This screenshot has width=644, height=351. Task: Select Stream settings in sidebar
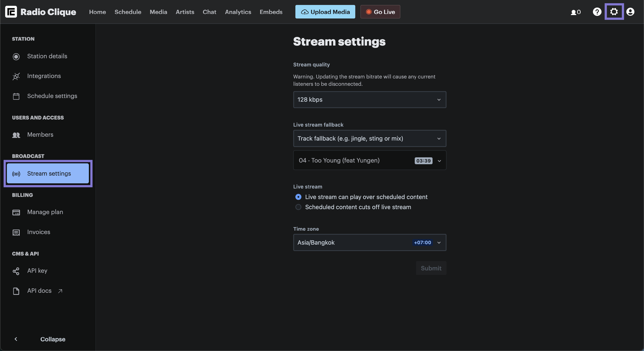coord(48,173)
